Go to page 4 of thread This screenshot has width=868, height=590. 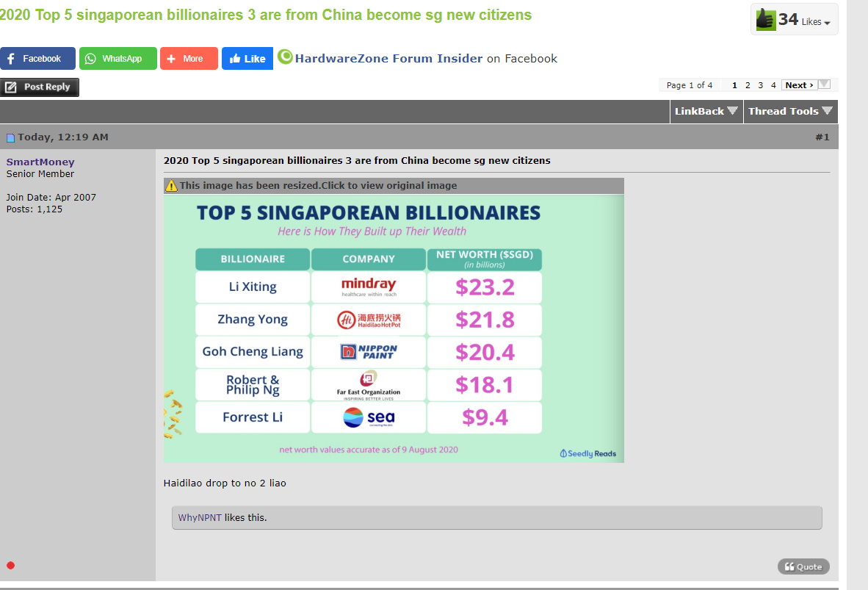773,85
